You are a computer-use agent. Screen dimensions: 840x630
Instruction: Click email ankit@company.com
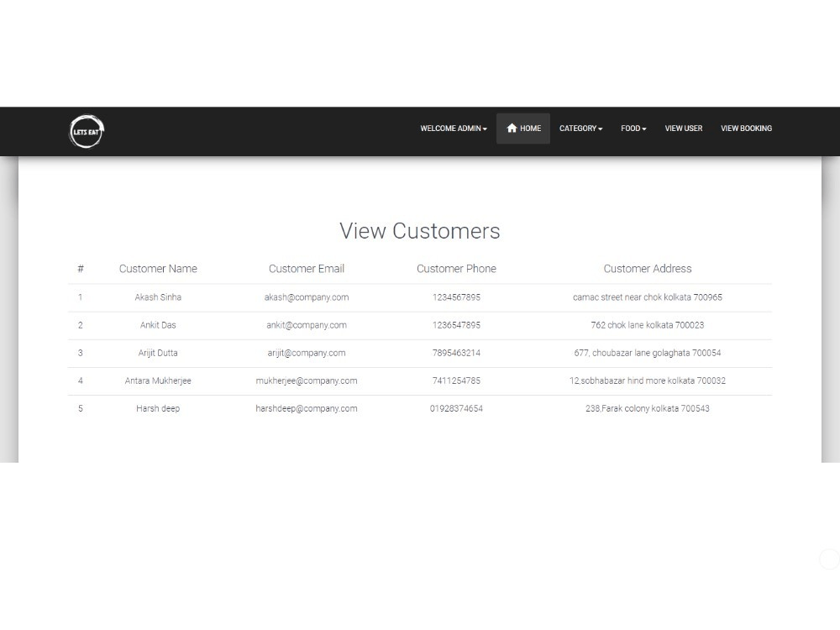pyautogui.click(x=307, y=324)
